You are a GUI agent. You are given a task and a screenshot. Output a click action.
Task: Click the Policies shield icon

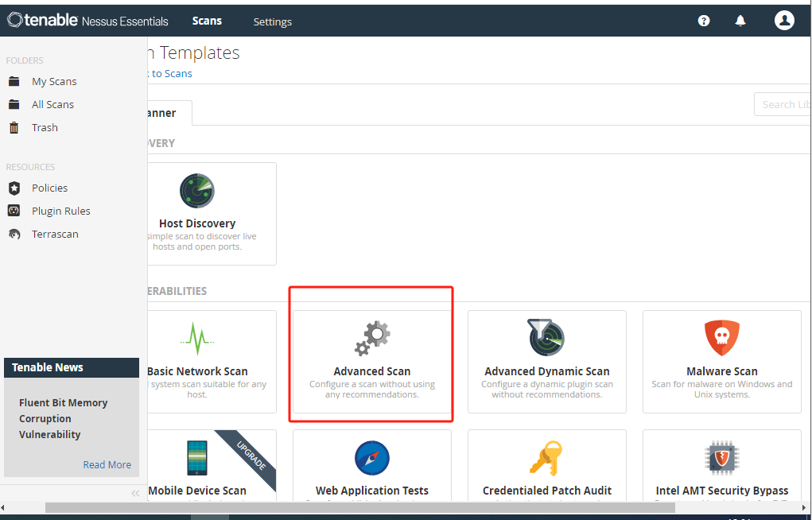[14, 188]
